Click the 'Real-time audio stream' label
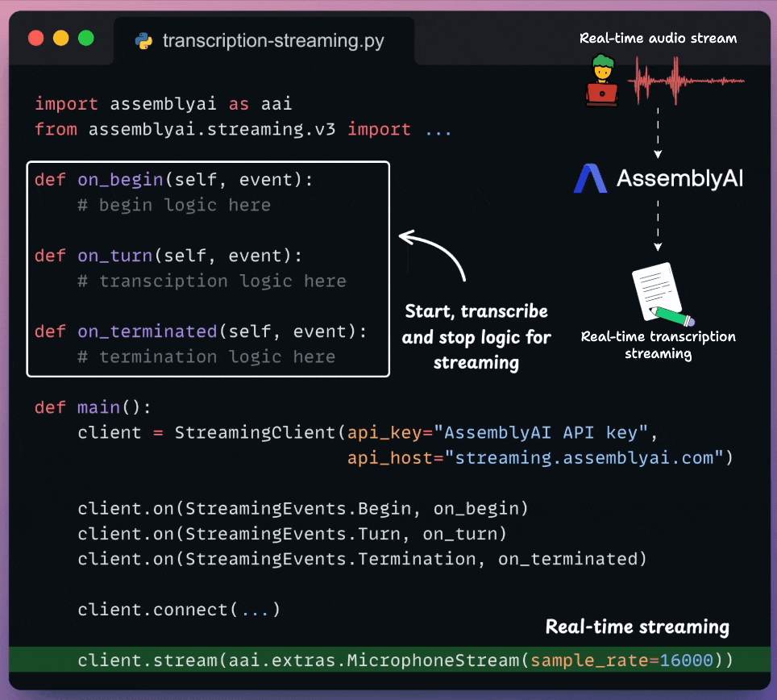Viewport: 777px width, 700px height. coord(658,38)
